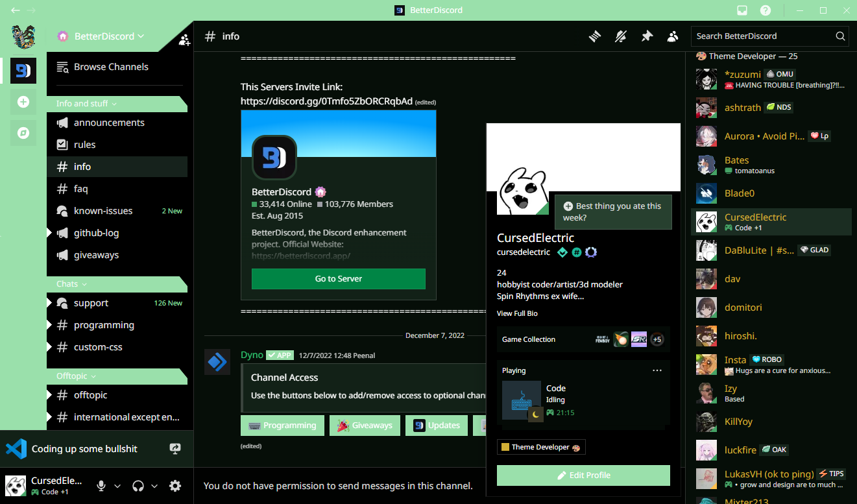
Task: Open microphone input options chevron
Action: pos(117,486)
